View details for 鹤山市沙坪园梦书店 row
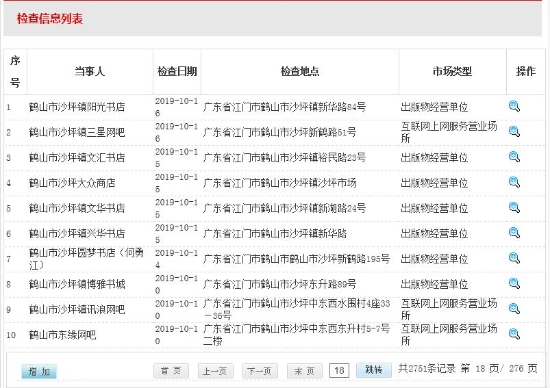Image resolution: width=550 pixels, height=388 pixels. (514, 258)
